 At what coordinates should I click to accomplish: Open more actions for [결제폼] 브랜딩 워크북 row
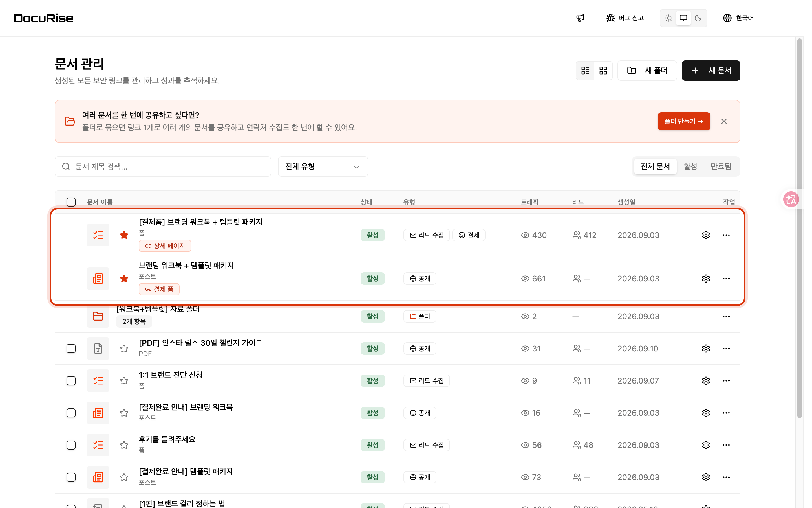726,235
